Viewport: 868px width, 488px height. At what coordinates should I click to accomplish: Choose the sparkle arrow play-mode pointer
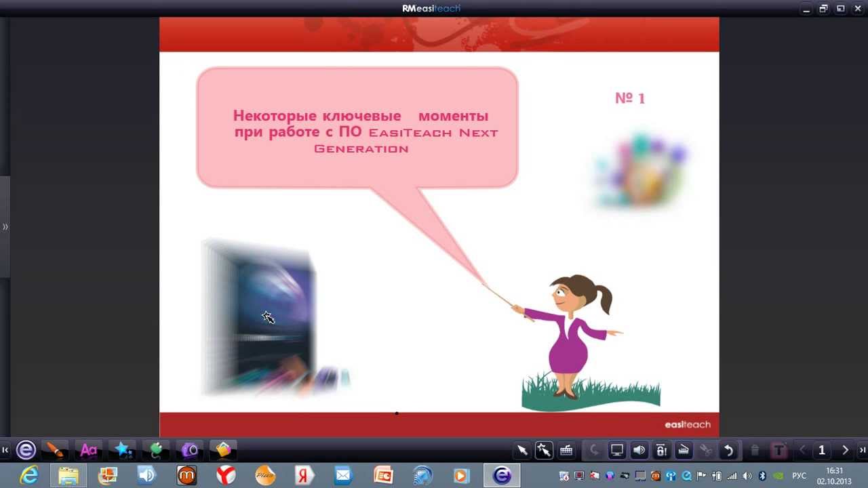tap(544, 450)
